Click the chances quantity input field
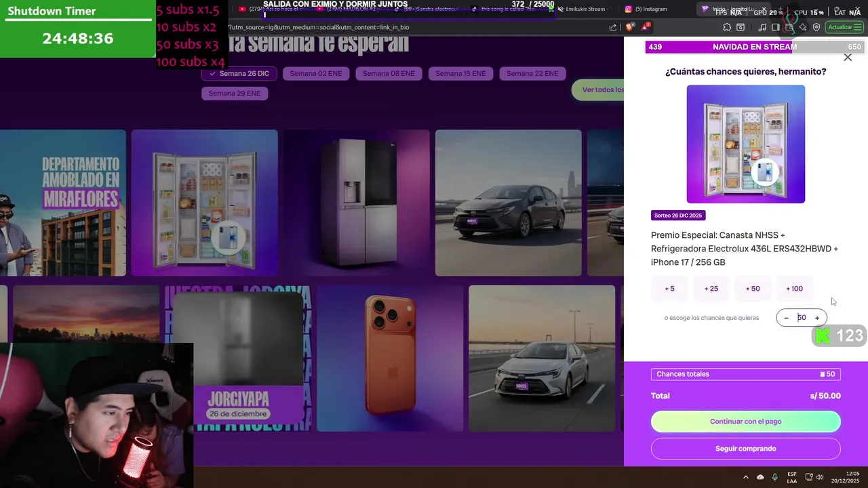Screen dimensions: 868x488 click(802, 318)
